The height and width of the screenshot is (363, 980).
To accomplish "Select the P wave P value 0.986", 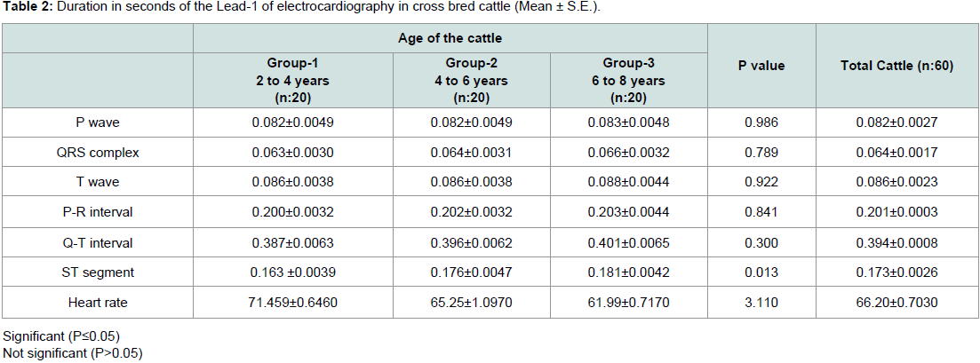I will coord(761,122).
